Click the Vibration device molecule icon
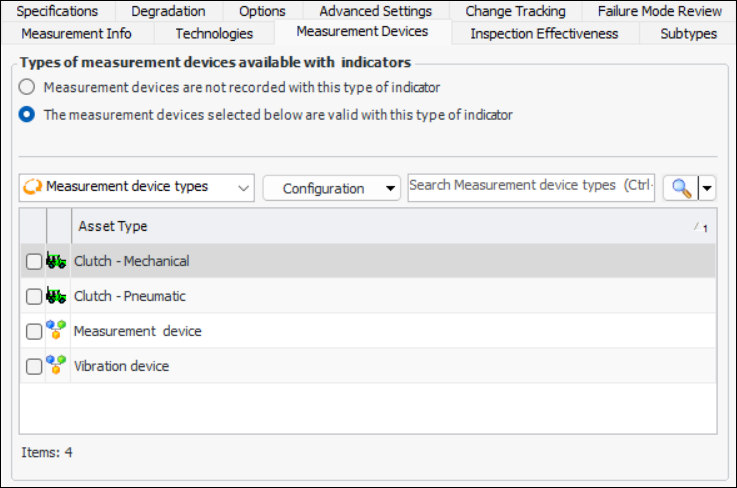This screenshot has width=737, height=488. [57, 366]
